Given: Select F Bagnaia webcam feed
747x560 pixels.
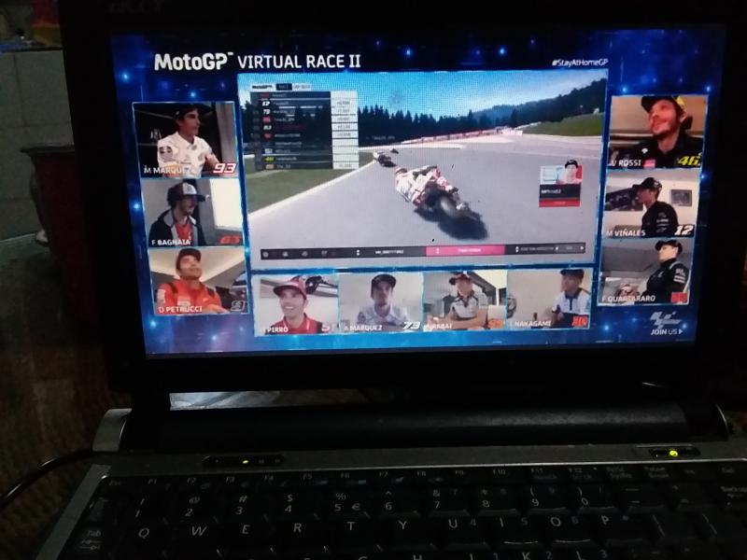Looking at the screenshot, I should tap(192, 213).
